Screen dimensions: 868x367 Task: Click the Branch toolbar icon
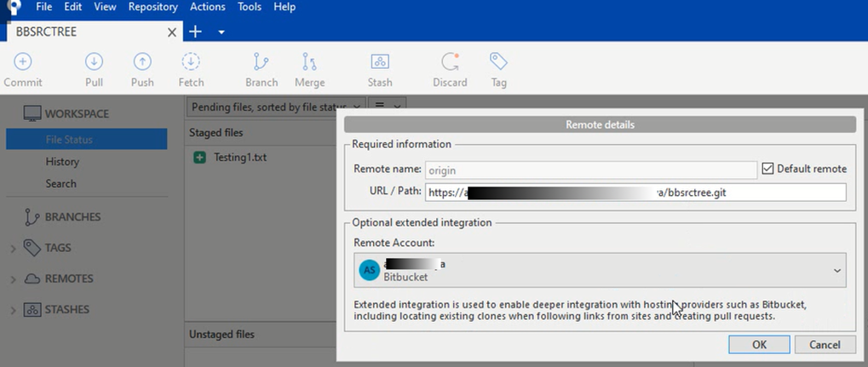pyautogui.click(x=262, y=62)
